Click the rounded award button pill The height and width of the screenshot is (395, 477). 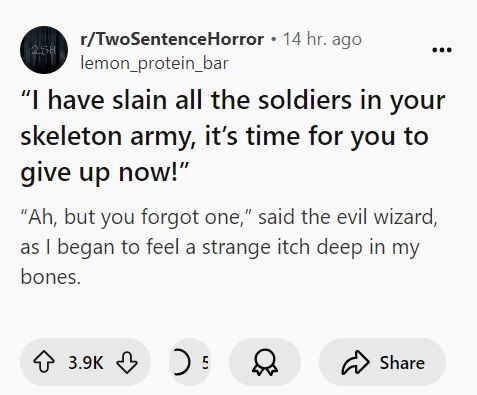click(265, 362)
